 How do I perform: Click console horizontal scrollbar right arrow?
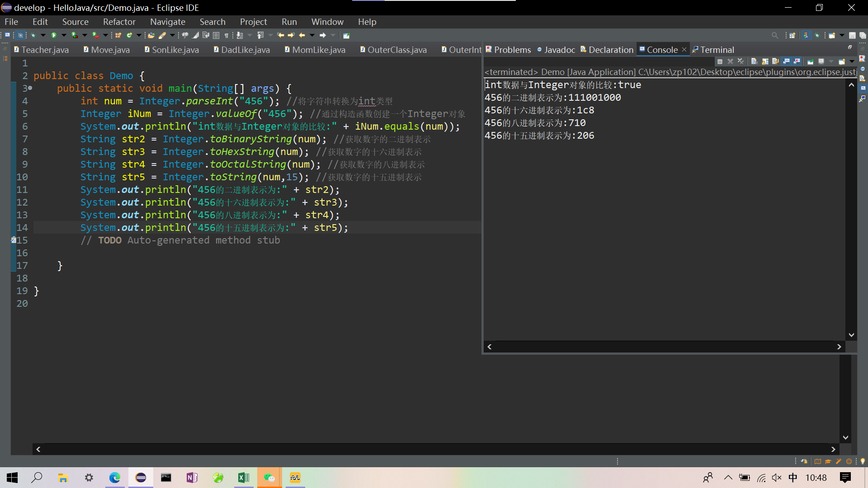[x=839, y=347]
